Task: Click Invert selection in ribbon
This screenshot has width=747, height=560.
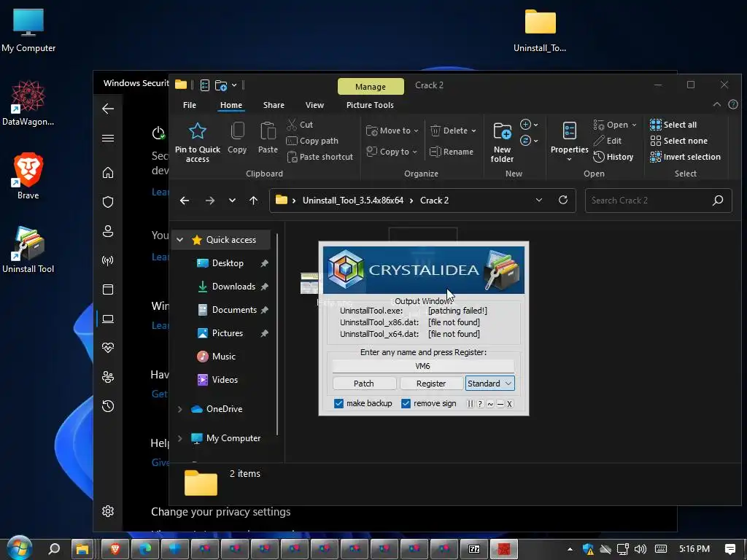Action: (x=685, y=157)
